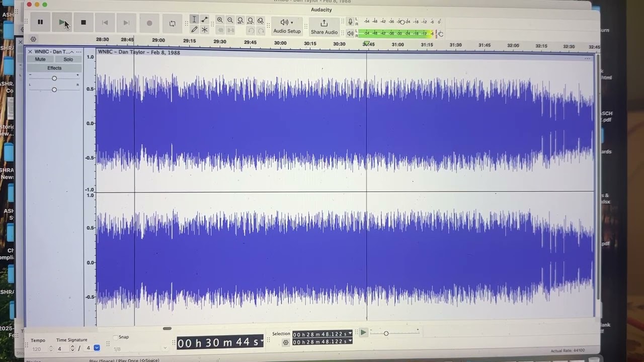Fit selection to width zoom icon

click(x=240, y=21)
